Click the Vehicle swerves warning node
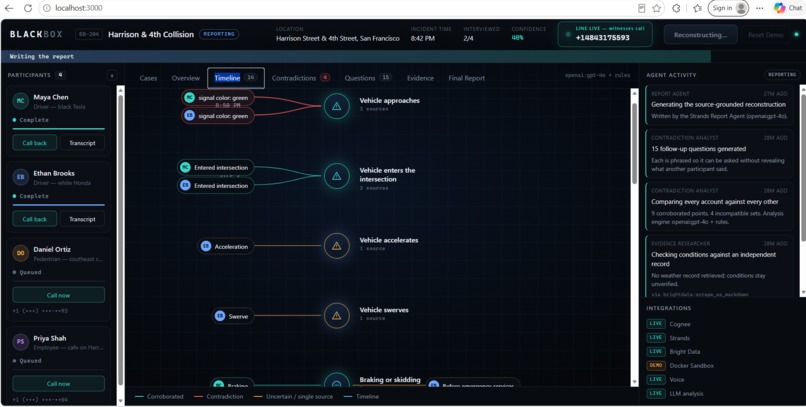Screen dimensions: 806x407 pos(337,316)
